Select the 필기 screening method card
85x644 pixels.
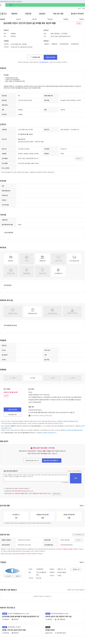click(52, 378)
